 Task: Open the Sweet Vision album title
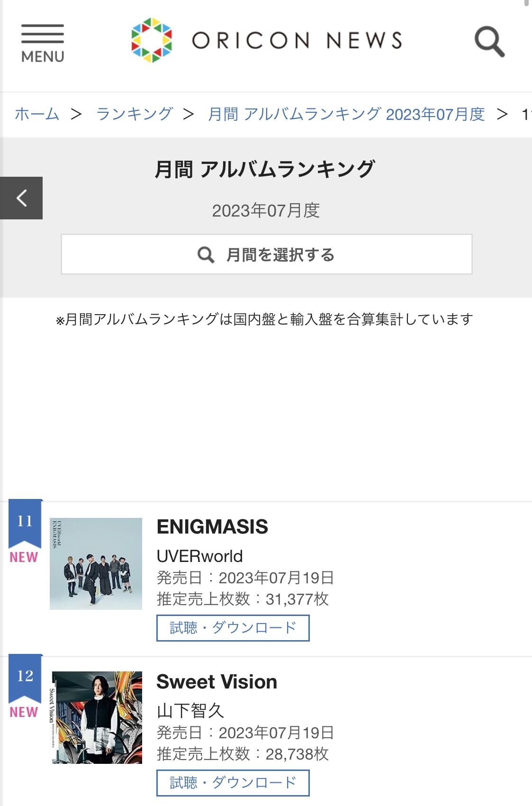click(217, 682)
